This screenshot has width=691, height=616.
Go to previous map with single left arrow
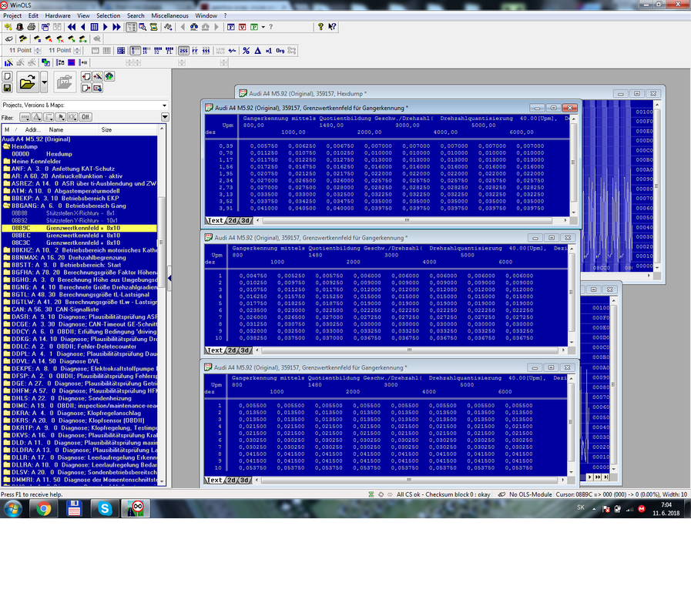(83, 27)
